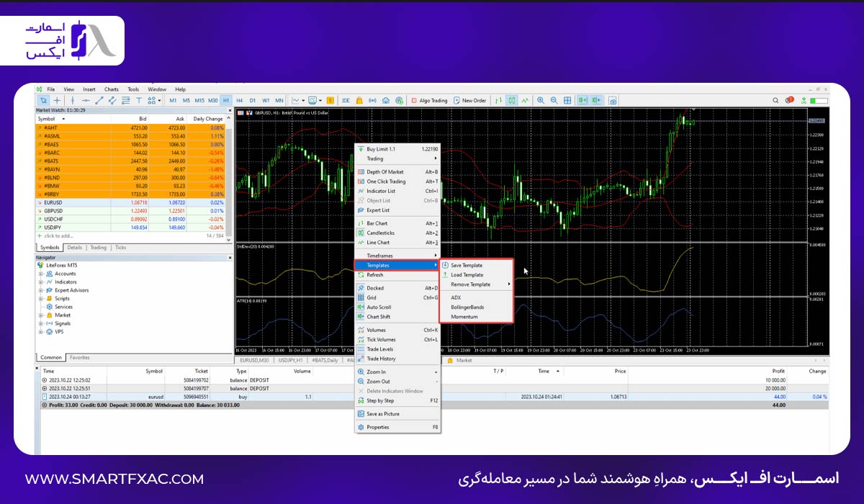Click Properties in the context menu
864x504 pixels.
(397, 427)
